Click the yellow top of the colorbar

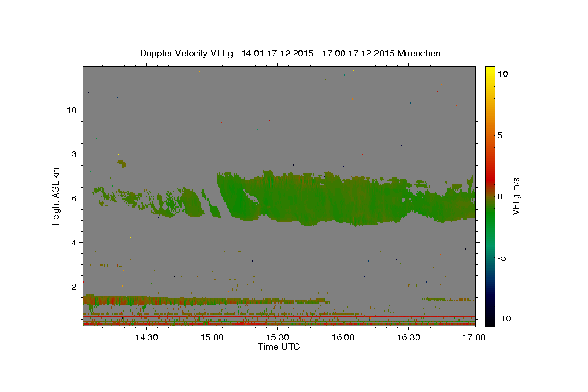[x=490, y=71]
